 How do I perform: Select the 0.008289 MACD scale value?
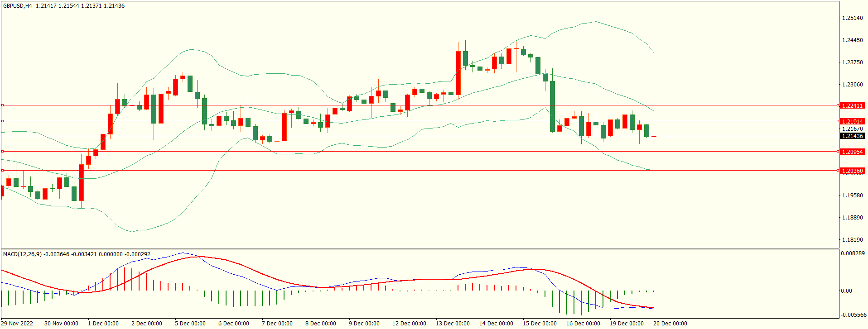click(853, 253)
